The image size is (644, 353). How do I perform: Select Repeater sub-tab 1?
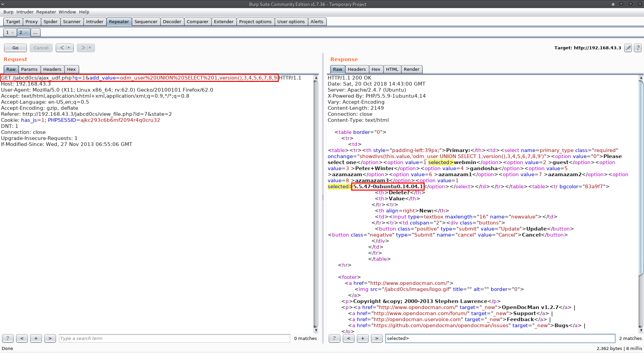[7, 33]
